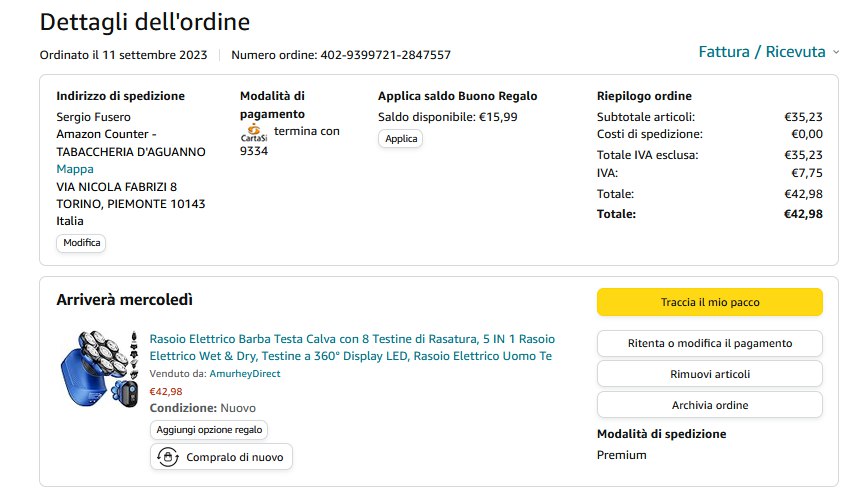
Task: Choose Archivia ordine
Action: 709,405
